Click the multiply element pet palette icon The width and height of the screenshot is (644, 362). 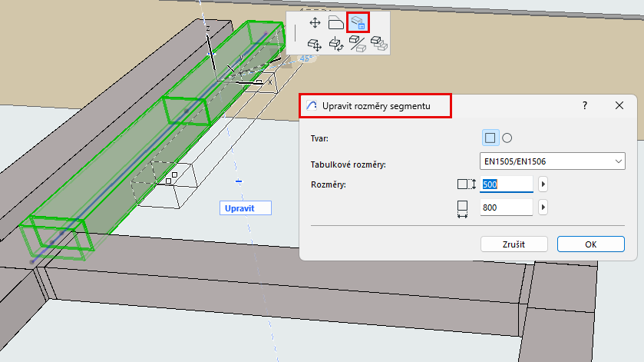click(x=379, y=43)
